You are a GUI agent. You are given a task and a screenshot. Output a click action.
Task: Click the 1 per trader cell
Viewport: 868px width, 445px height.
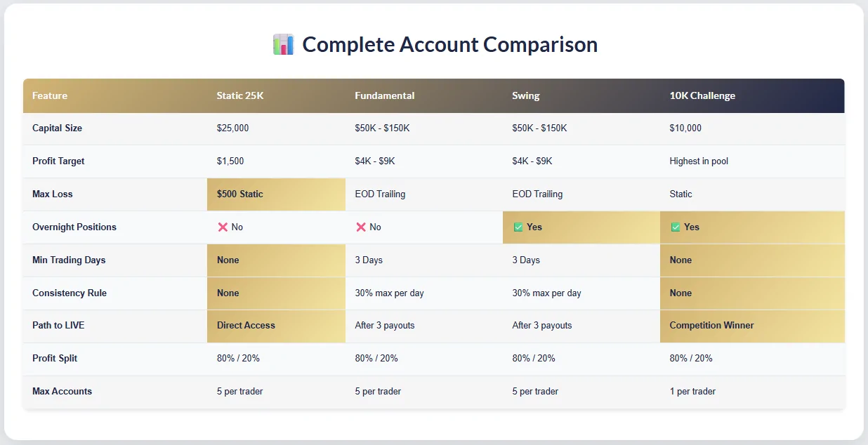coord(692,392)
